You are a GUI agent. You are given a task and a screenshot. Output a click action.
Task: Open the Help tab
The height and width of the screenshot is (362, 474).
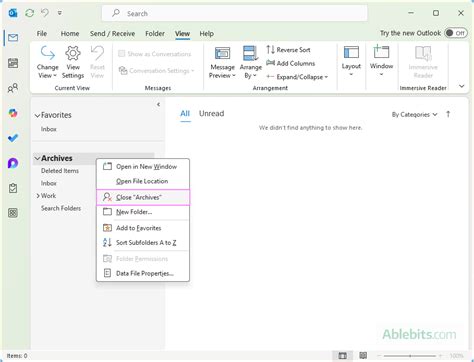click(206, 34)
